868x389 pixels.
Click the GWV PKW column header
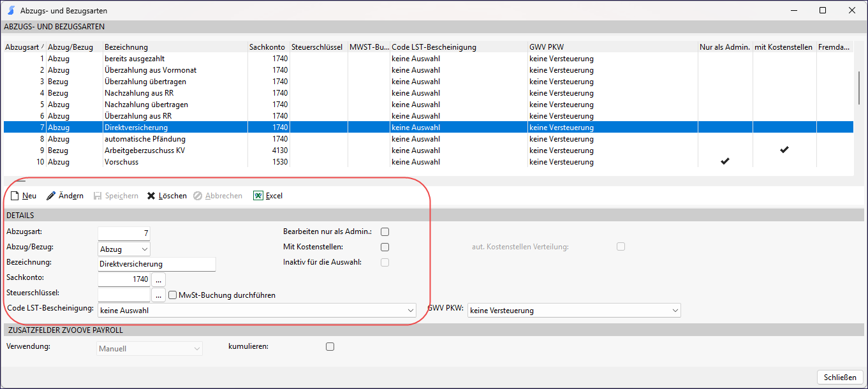pos(613,47)
